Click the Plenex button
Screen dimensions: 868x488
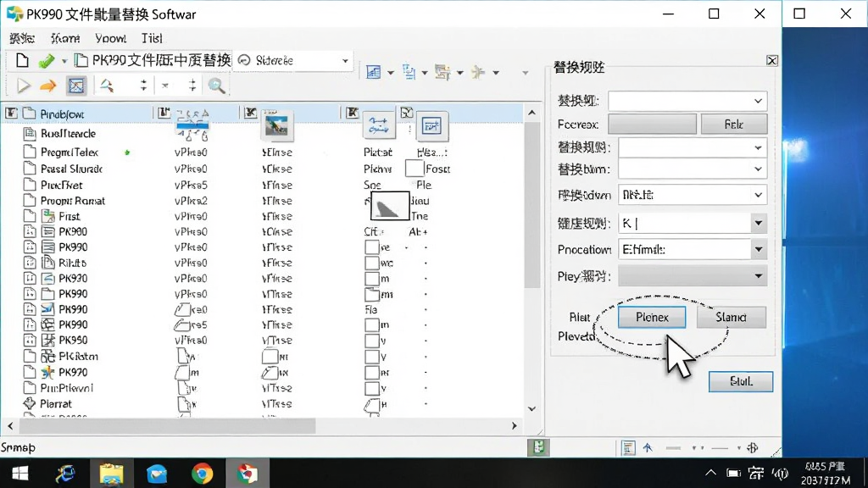click(x=652, y=317)
